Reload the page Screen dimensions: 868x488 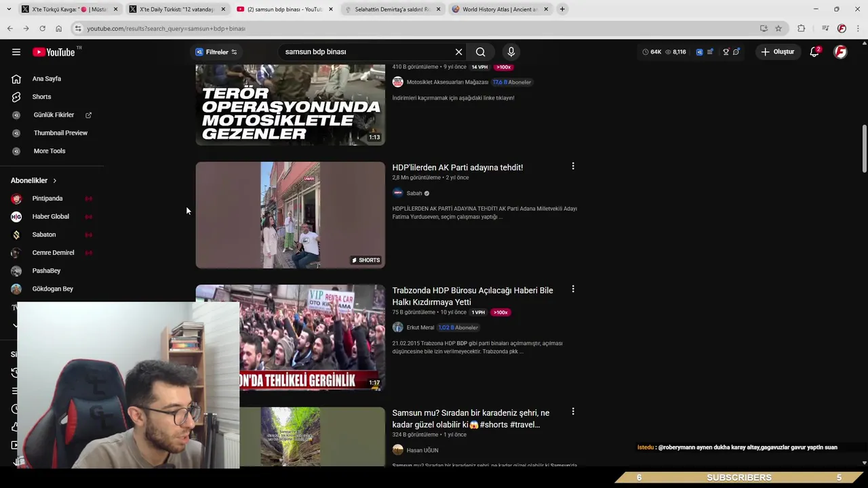click(42, 28)
